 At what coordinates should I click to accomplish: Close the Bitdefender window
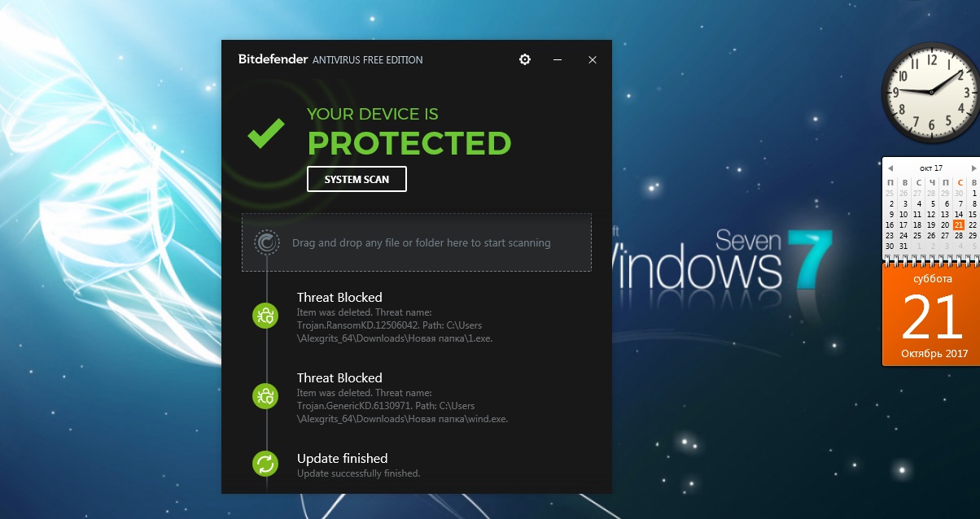pos(593,59)
